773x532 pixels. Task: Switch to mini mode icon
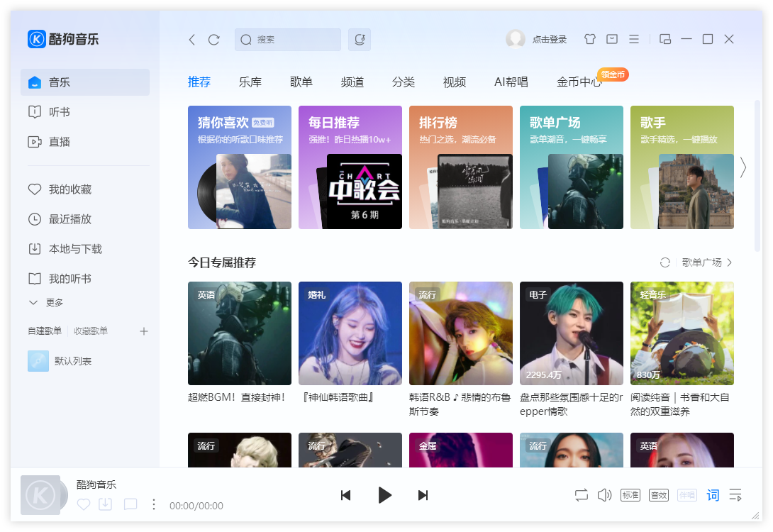tap(665, 39)
